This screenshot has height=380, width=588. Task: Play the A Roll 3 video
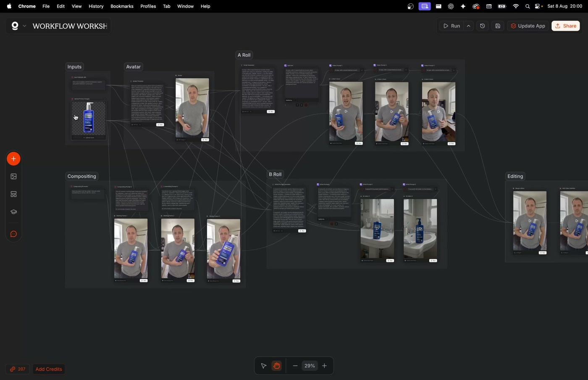(x=438, y=112)
